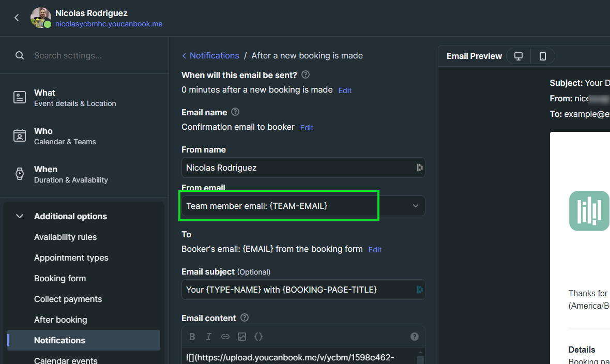This screenshot has height=364, width=610.
Task: Select Booking form in sidebar
Action: 60,278
